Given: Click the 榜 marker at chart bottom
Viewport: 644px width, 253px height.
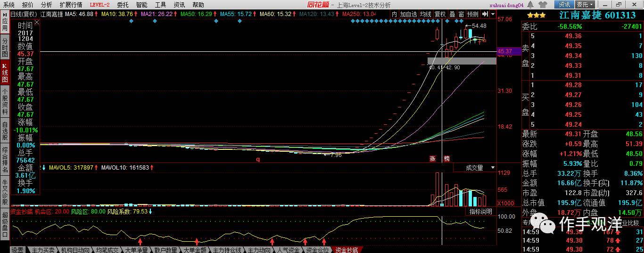Looking at the screenshot, I should point(446,159).
